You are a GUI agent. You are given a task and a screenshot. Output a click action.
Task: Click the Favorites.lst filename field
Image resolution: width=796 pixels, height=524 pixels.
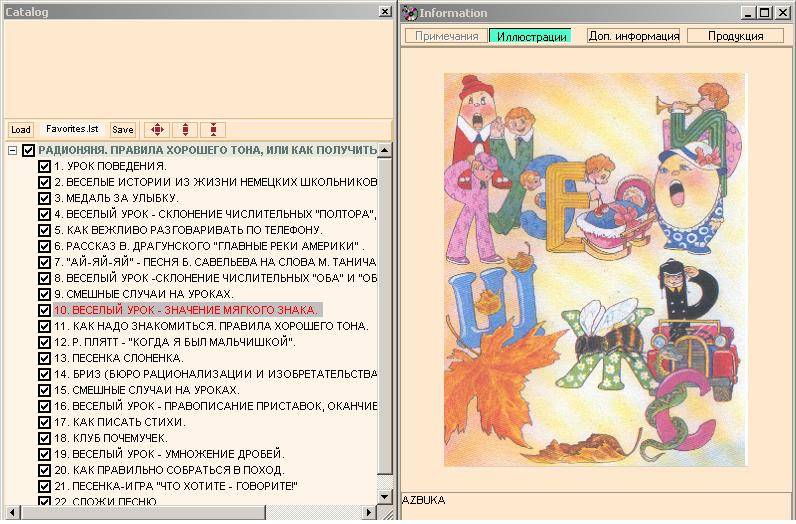click(x=72, y=129)
